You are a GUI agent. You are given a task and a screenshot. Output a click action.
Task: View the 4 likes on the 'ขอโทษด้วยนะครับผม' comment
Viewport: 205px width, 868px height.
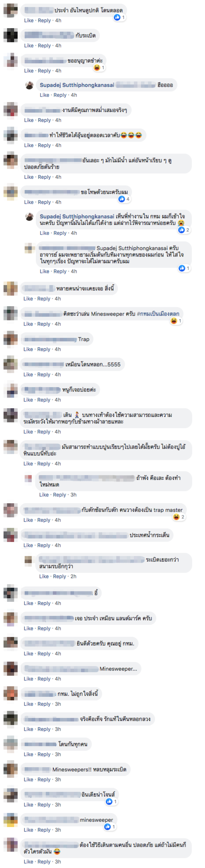point(124,199)
